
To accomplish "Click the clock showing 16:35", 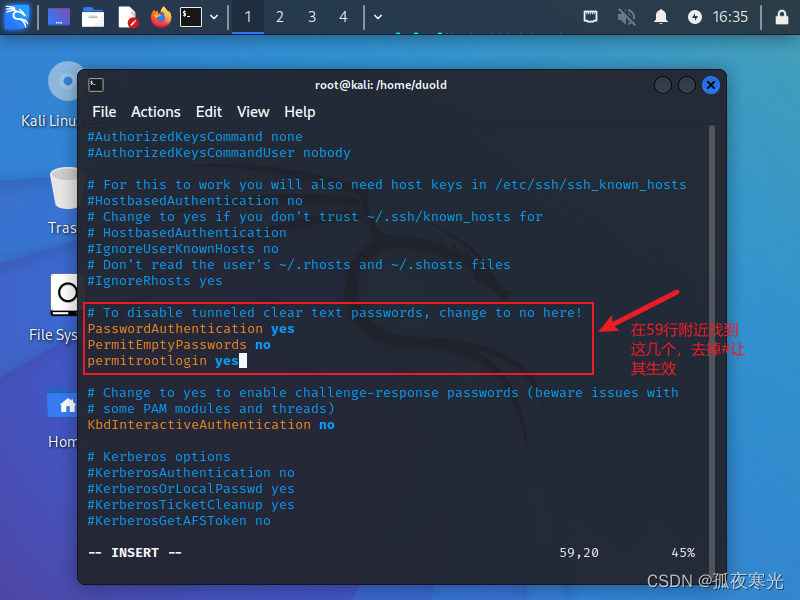I will tap(731, 16).
